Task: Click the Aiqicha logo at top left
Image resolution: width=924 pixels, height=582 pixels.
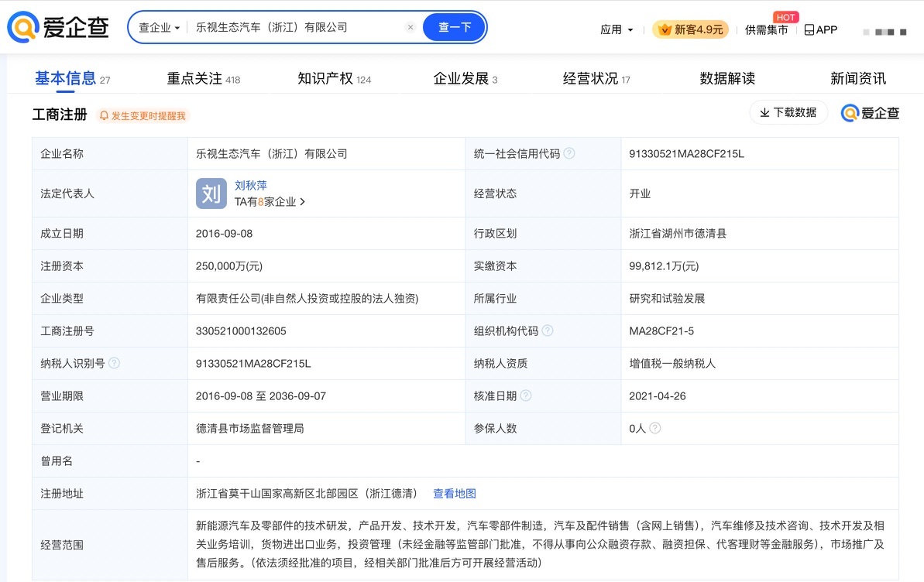Action: [x=58, y=27]
